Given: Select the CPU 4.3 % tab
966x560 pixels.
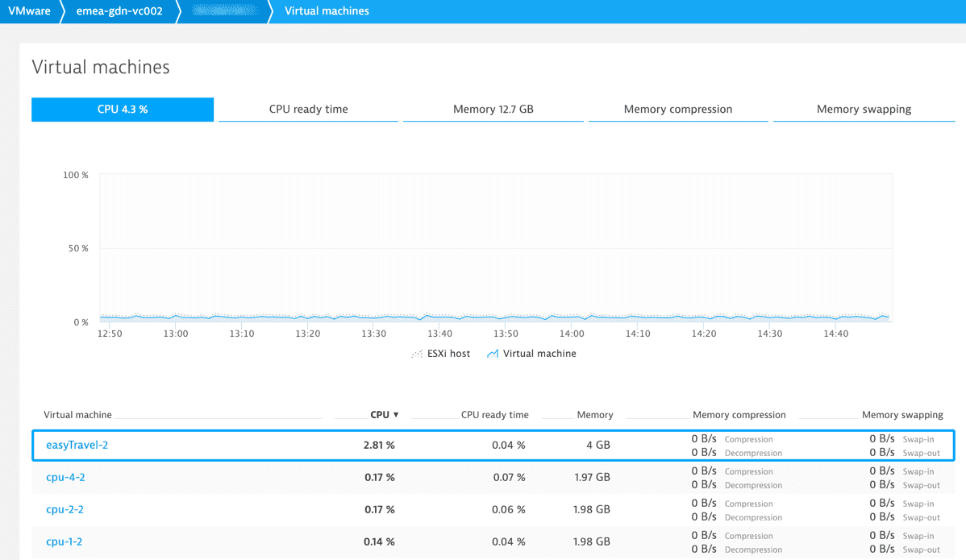Looking at the screenshot, I should tap(123, 110).
